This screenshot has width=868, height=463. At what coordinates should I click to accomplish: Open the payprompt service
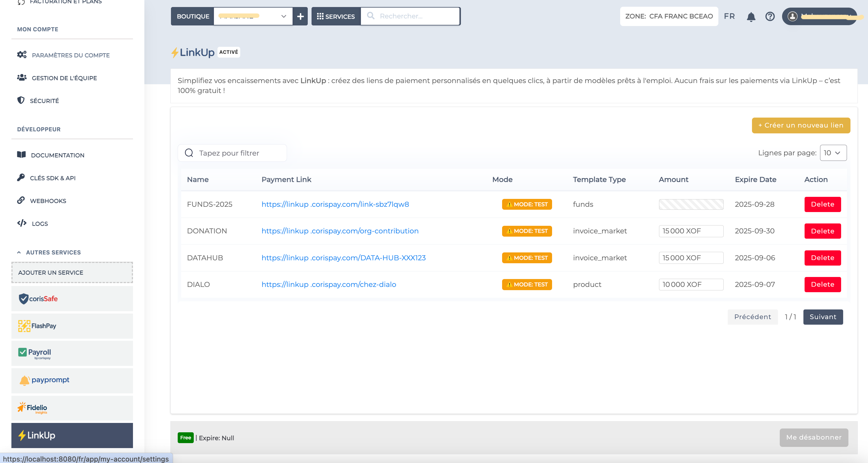coord(72,380)
